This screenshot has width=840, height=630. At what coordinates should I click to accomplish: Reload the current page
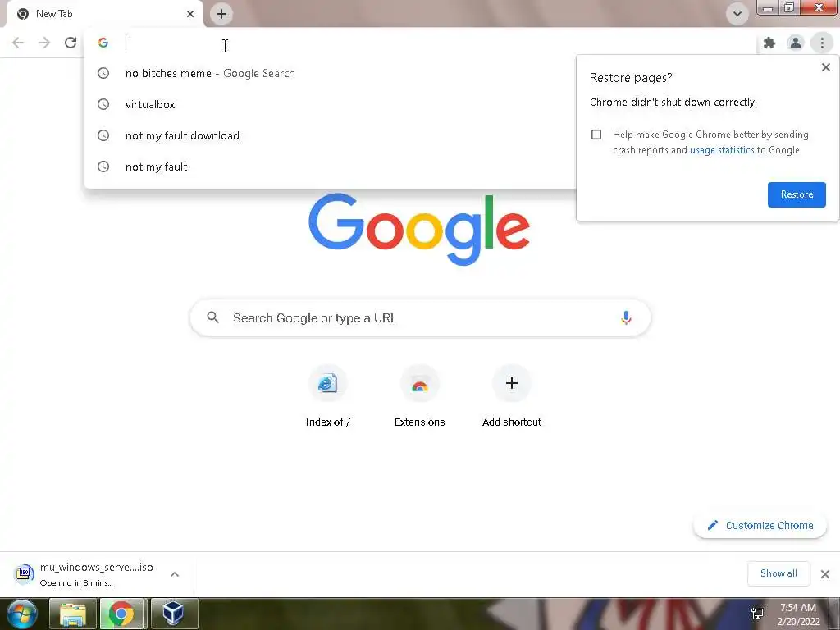tap(71, 43)
